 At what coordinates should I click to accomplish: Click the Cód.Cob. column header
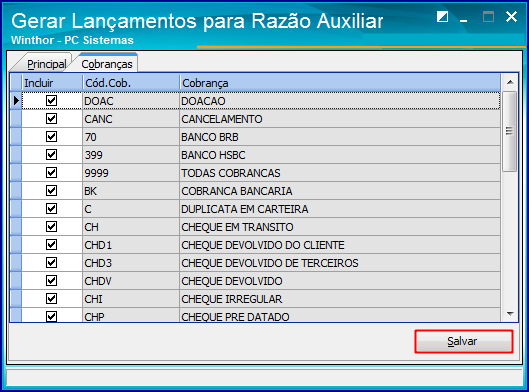tap(131, 83)
